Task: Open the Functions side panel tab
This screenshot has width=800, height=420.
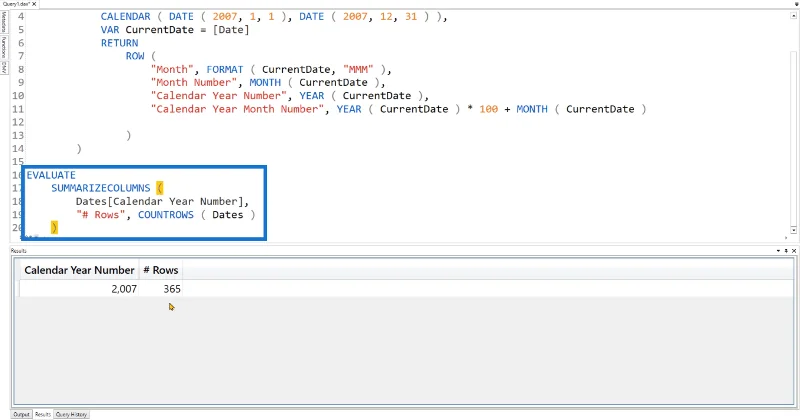Action: click(x=4, y=47)
